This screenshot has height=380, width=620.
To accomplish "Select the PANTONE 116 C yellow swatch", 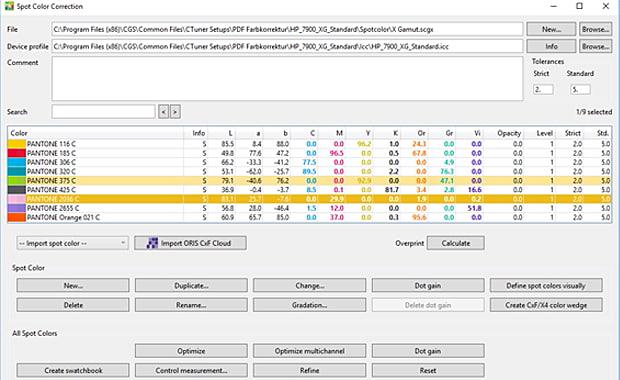I will pyautogui.click(x=16, y=144).
